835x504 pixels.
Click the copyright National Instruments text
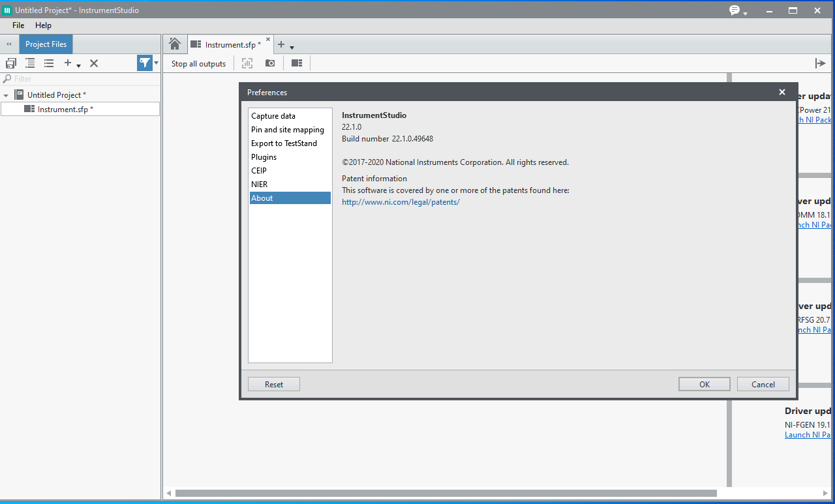click(455, 162)
